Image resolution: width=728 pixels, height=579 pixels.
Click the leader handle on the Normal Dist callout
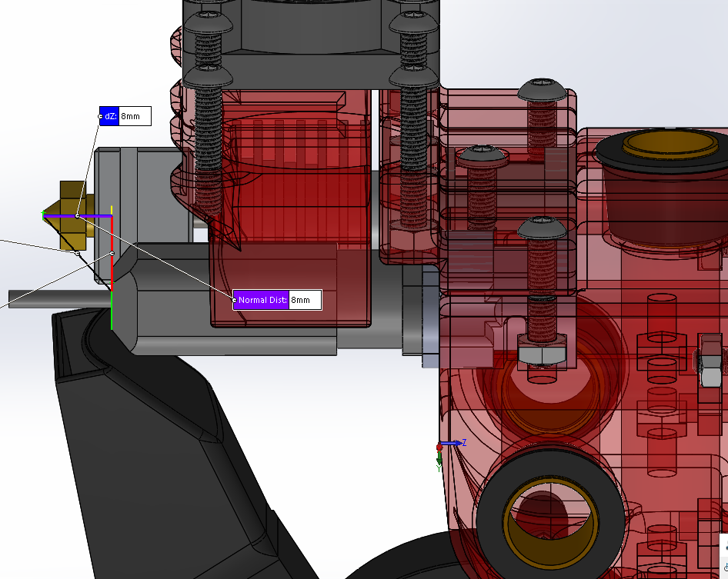(234, 300)
